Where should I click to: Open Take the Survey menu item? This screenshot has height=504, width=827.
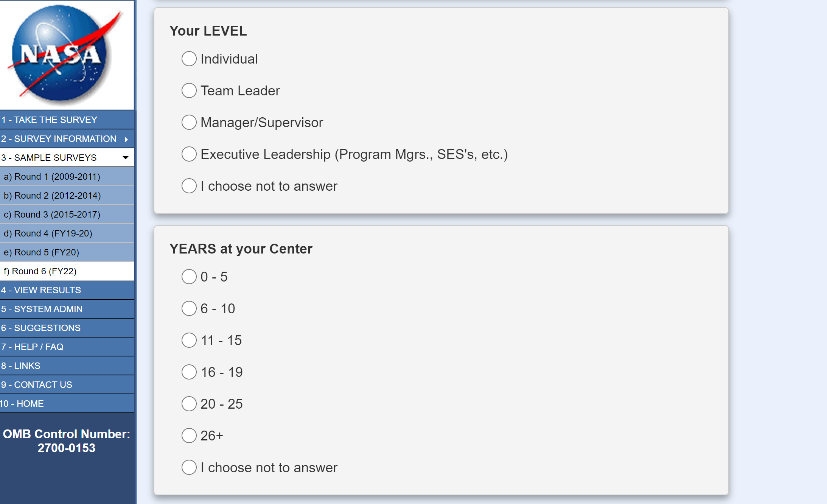coord(49,120)
